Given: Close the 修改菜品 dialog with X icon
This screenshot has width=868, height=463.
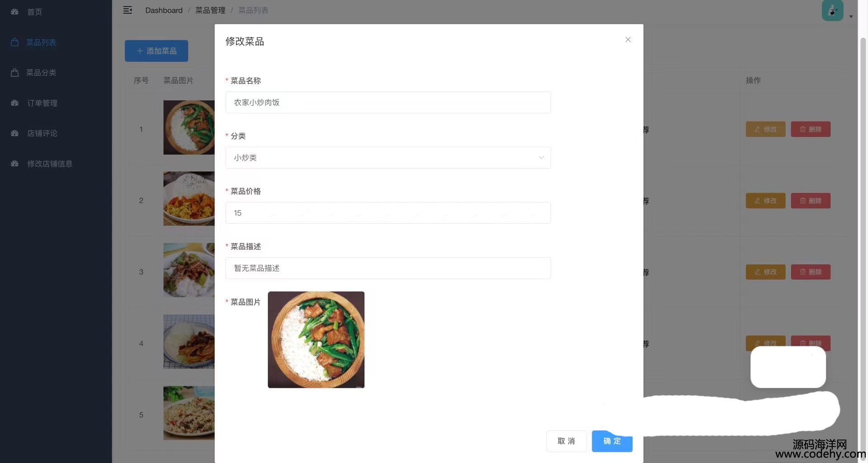Looking at the screenshot, I should coord(628,40).
